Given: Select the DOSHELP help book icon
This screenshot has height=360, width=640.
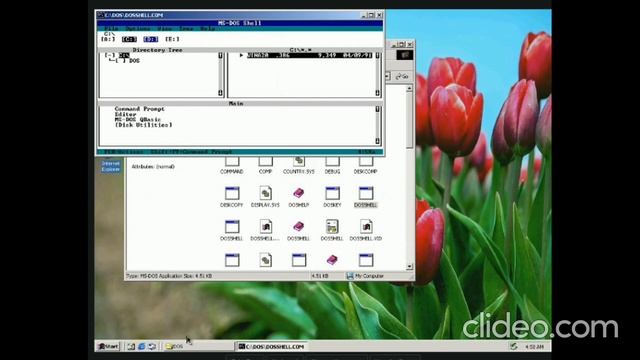Looking at the screenshot, I should coord(299,193).
